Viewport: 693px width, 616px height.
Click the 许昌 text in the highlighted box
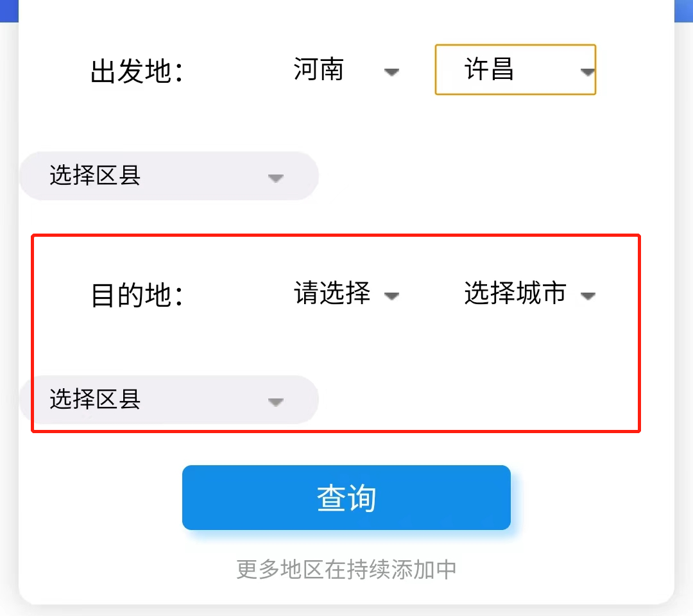click(490, 69)
